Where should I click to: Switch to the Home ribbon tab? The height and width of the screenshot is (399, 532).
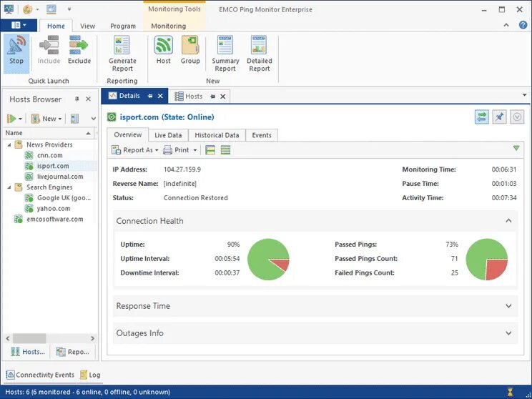click(56, 26)
